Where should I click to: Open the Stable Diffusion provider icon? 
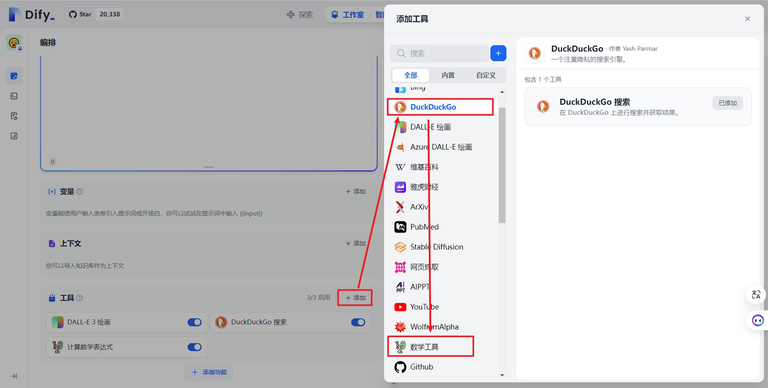click(401, 247)
